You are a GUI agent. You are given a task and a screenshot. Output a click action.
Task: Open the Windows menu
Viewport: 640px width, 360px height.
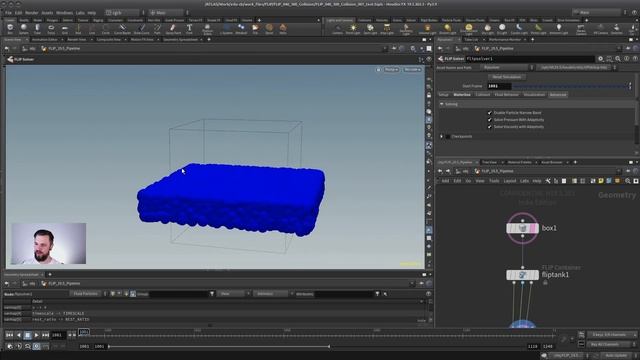[x=64, y=13]
